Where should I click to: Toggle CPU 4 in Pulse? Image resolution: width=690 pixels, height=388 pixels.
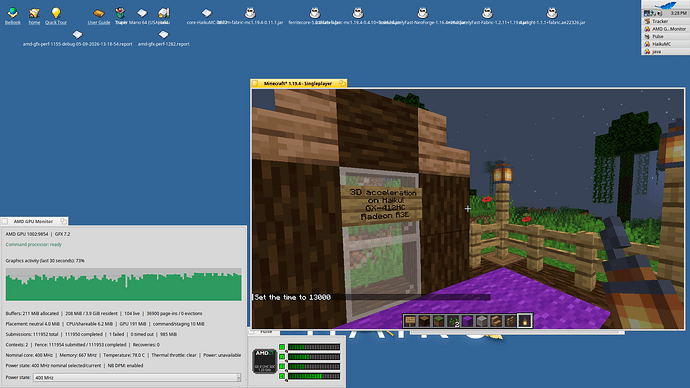click(x=282, y=376)
